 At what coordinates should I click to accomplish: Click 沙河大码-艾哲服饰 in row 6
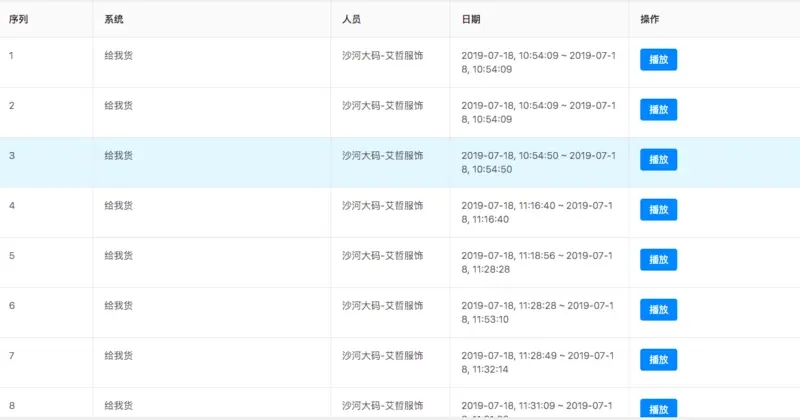coord(383,306)
